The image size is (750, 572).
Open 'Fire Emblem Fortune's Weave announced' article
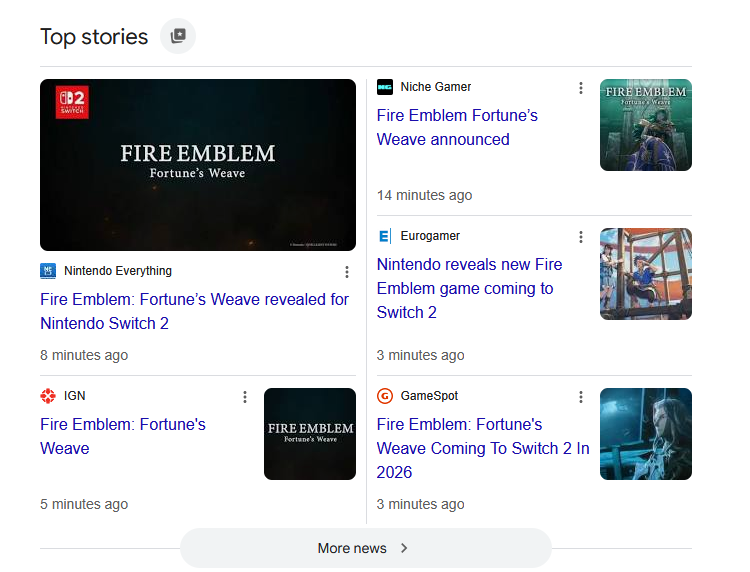[457, 127]
